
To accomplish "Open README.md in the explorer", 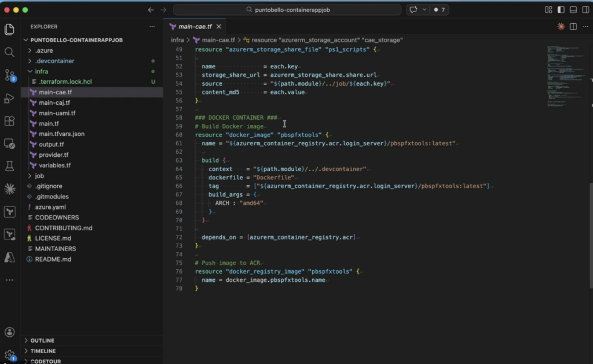I will [x=53, y=259].
